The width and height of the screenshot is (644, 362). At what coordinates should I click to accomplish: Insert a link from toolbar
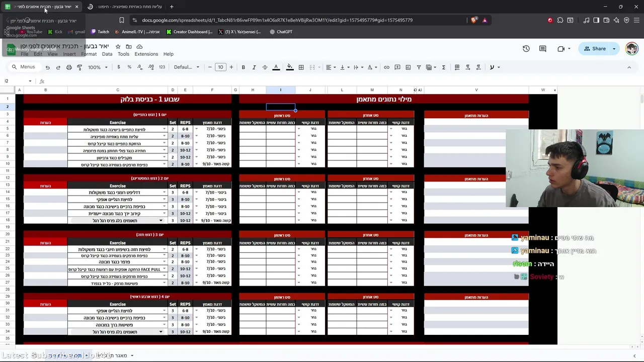pos(386,67)
